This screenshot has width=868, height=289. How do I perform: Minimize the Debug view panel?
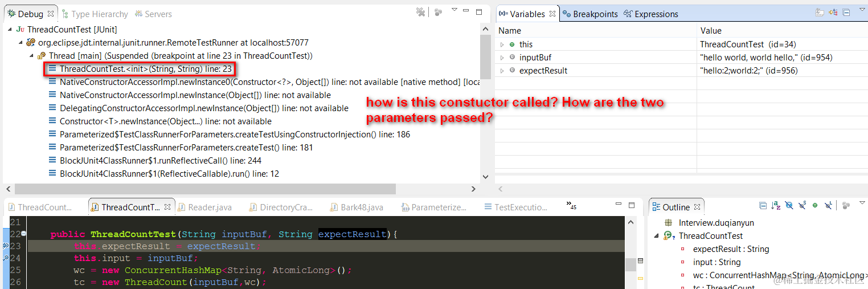(467, 10)
